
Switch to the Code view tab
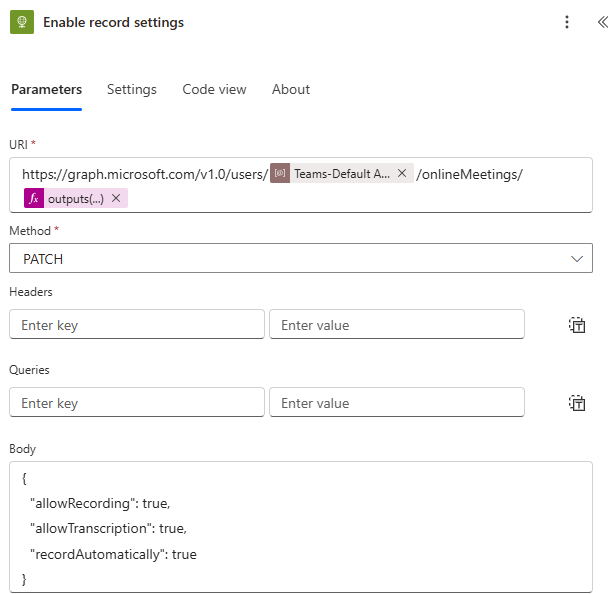(214, 89)
